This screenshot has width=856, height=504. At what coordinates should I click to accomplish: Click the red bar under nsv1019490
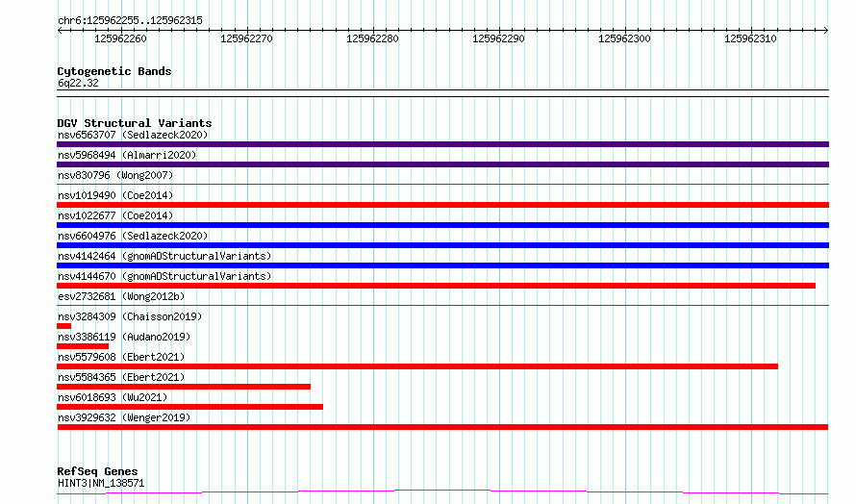(x=442, y=205)
